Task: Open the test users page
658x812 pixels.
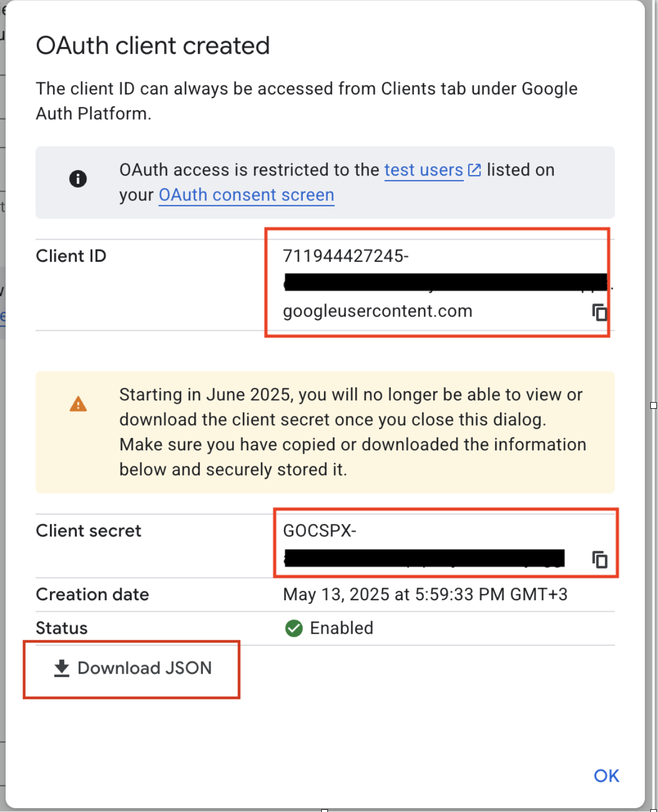Action: [x=423, y=170]
